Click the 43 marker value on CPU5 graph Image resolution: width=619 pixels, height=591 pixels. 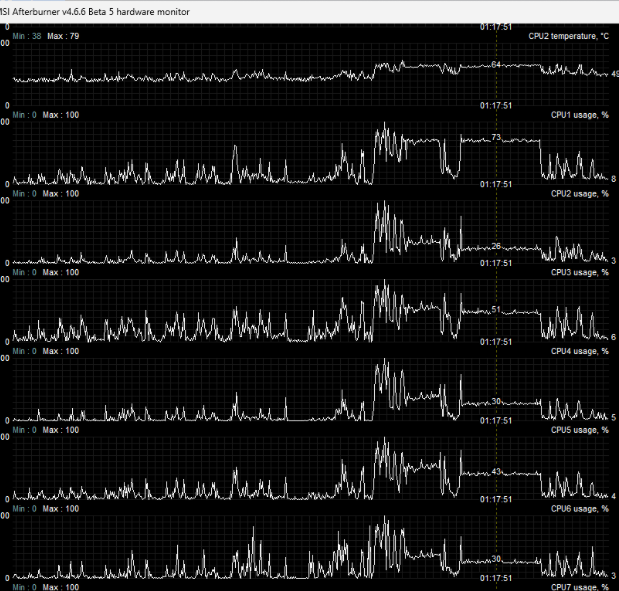[496, 472]
